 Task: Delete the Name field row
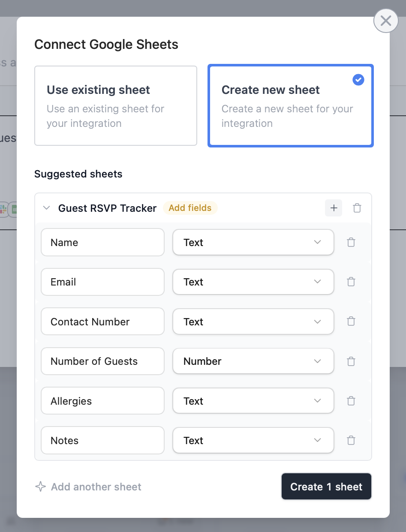(x=351, y=243)
